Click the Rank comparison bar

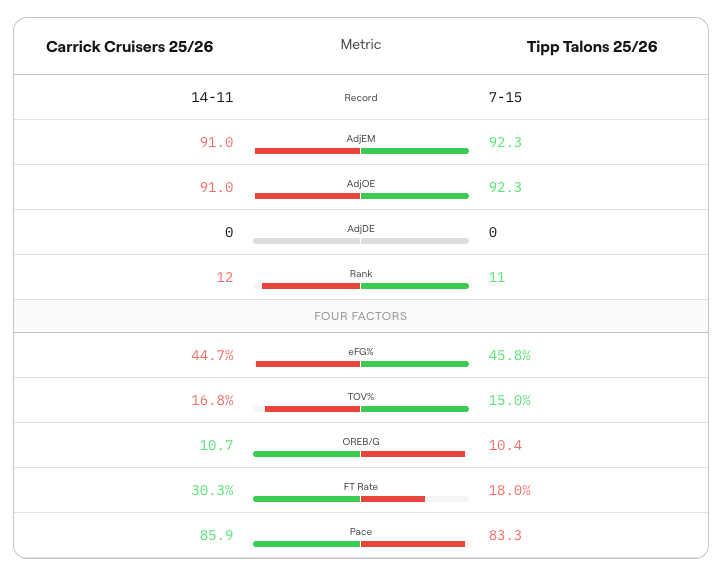pos(361,286)
